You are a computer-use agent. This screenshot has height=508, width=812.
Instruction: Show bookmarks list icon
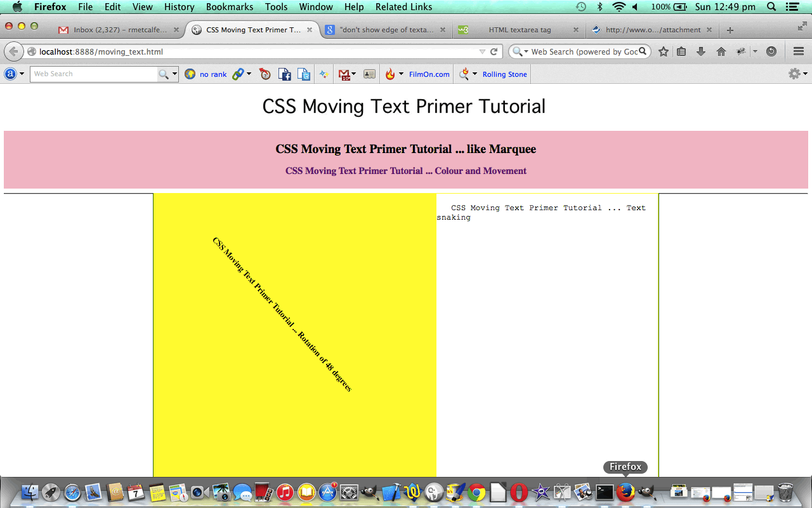point(681,51)
